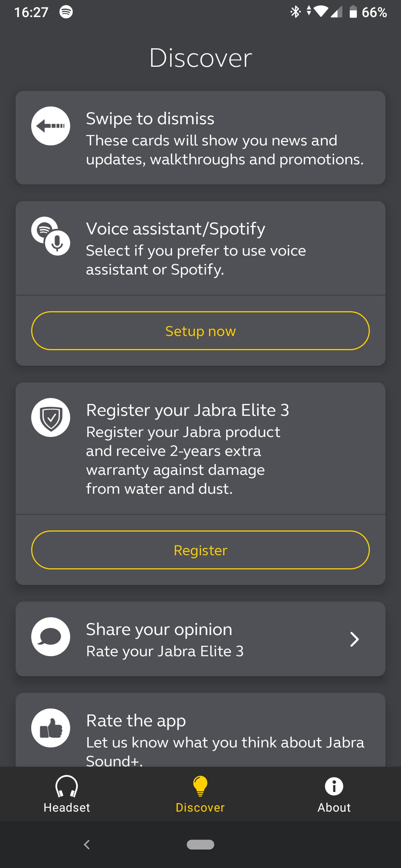Tap the home gesture pill

click(200, 845)
